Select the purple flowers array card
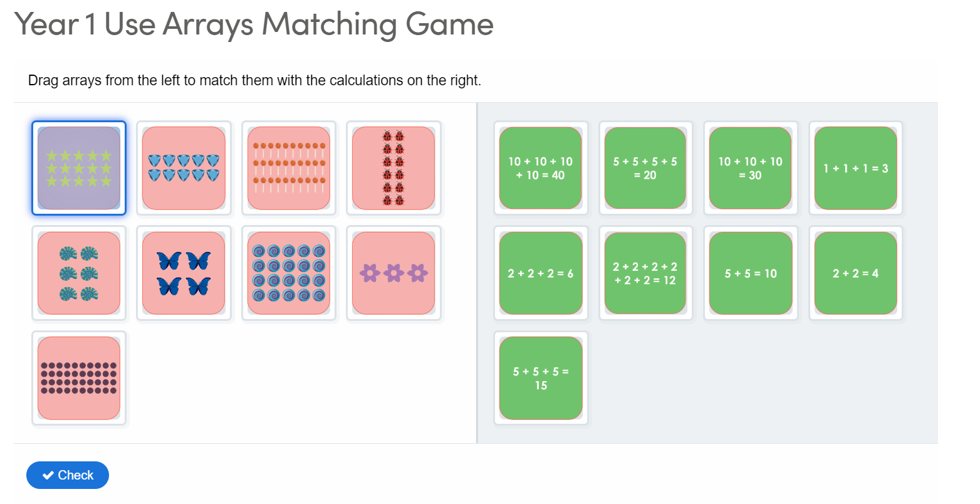Screen dimensions: 980x504 pos(394,273)
